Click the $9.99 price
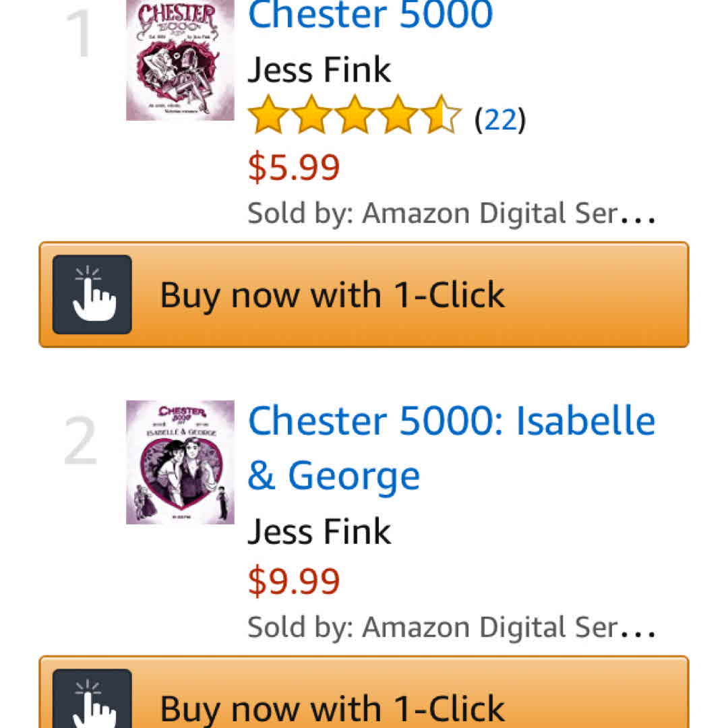Viewport: 728px width, 728px height. coord(294,581)
